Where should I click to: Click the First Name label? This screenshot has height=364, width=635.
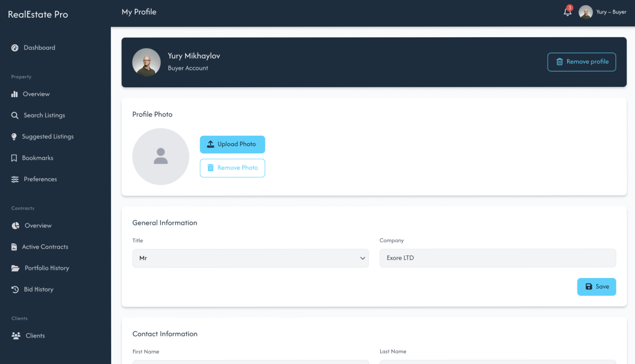coord(146,352)
